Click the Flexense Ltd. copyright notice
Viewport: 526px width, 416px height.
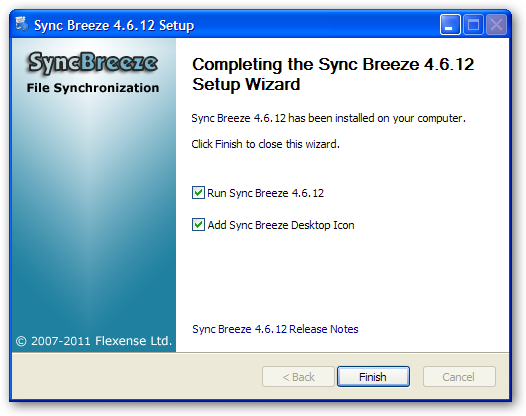pos(94,341)
